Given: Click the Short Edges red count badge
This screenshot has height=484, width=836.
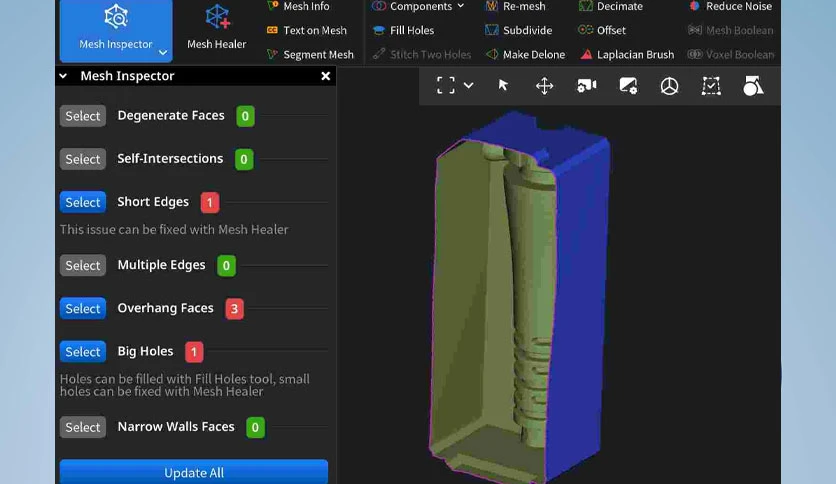Looking at the screenshot, I should pos(210,203).
